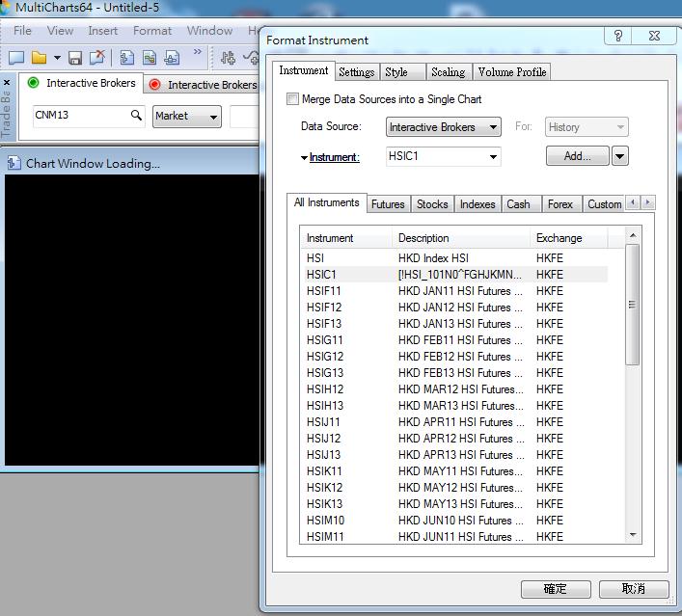Open the View menu
The width and height of the screenshot is (682, 616).
[60, 31]
